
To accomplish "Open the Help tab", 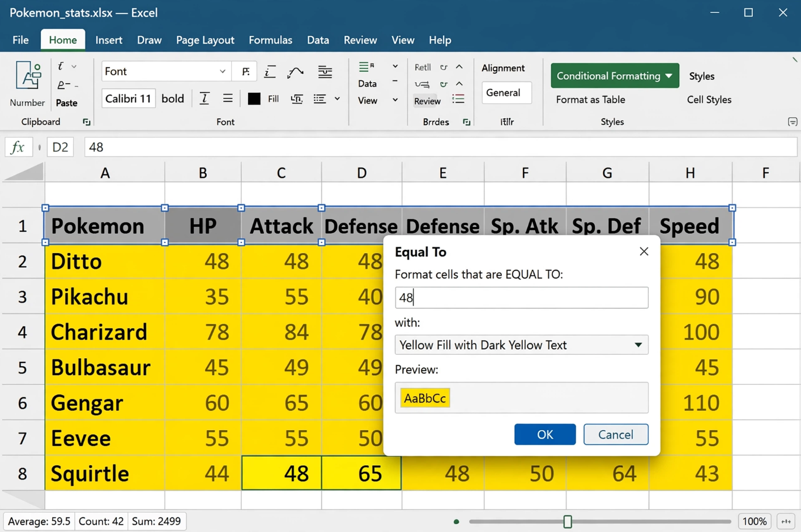I will (x=440, y=40).
